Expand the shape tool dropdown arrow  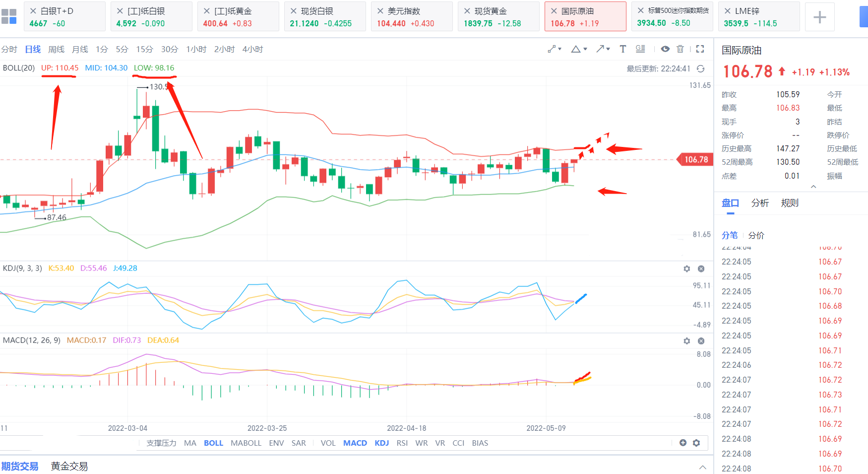click(x=585, y=49)
